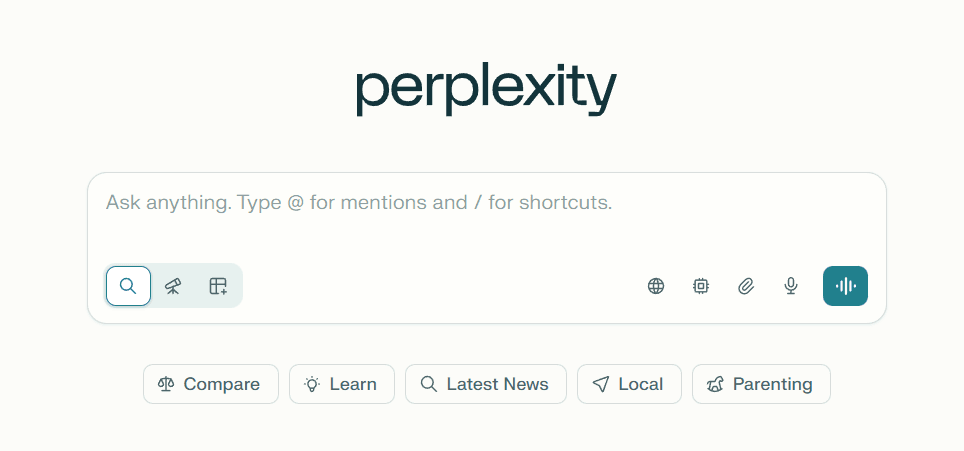Screen dimensions: 964x451
Task: Select the Local suggestion label
Action: pos(640,384)
